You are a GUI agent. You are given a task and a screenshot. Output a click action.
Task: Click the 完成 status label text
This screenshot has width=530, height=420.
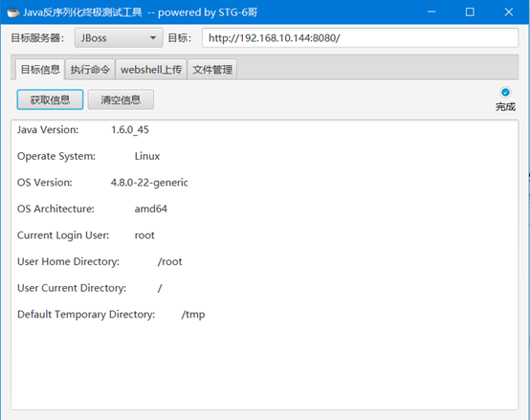(x=505, y=107)
